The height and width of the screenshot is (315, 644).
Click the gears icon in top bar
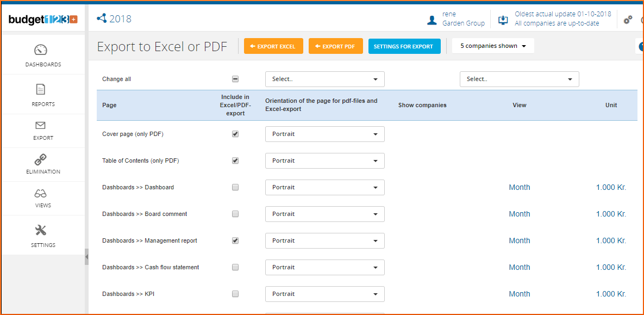[x=628, y=20]
